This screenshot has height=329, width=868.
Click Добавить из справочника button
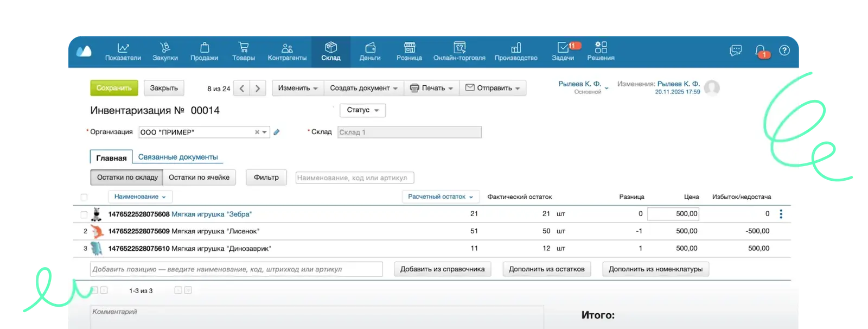[x=443, y=269]
